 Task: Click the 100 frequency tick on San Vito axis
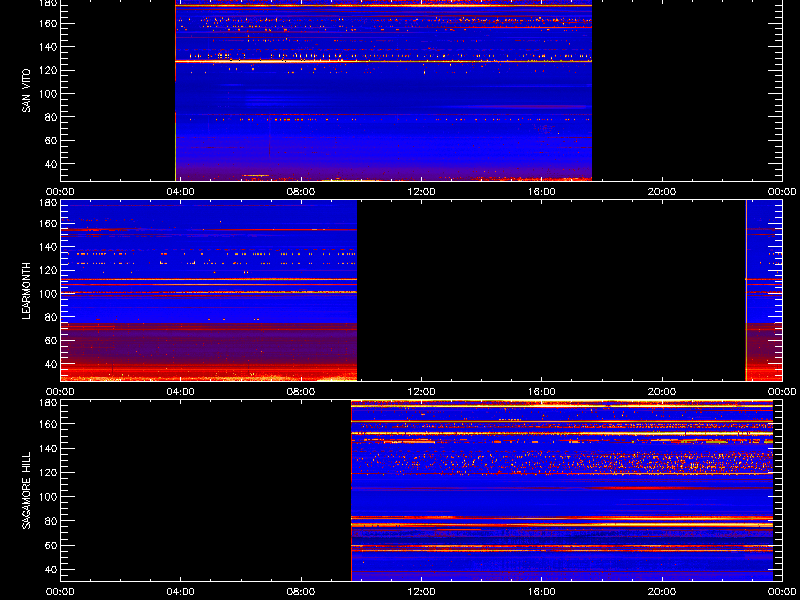coord(48,94)
